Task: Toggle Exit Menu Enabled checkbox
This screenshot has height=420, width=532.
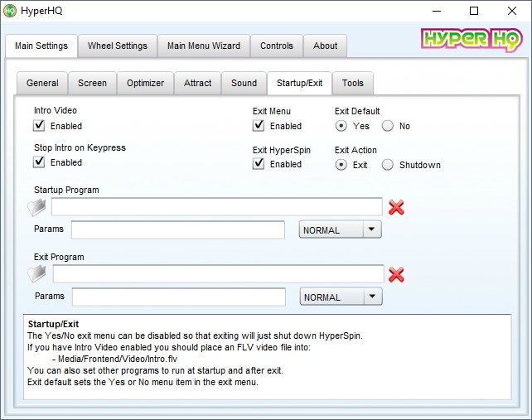Action: point(259,126)
